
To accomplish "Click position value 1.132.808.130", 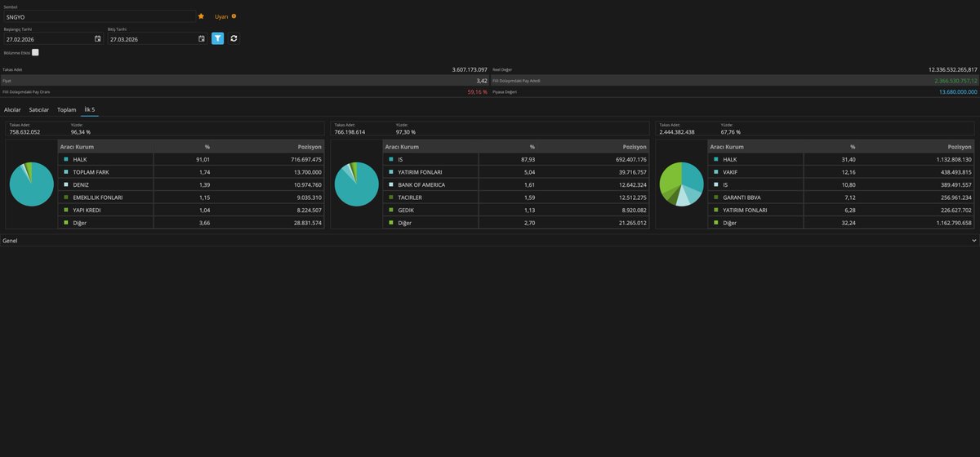I will coord(953,159).
